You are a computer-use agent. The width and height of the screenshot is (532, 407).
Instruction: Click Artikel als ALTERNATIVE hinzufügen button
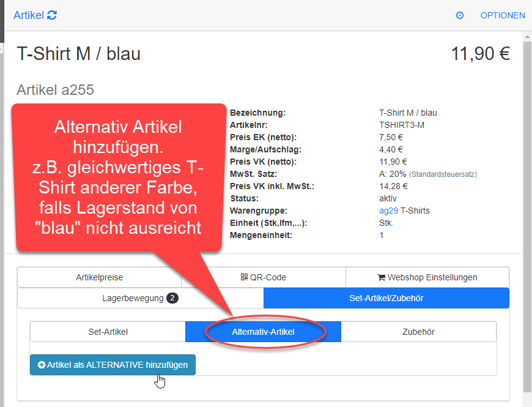coord(113,365)
